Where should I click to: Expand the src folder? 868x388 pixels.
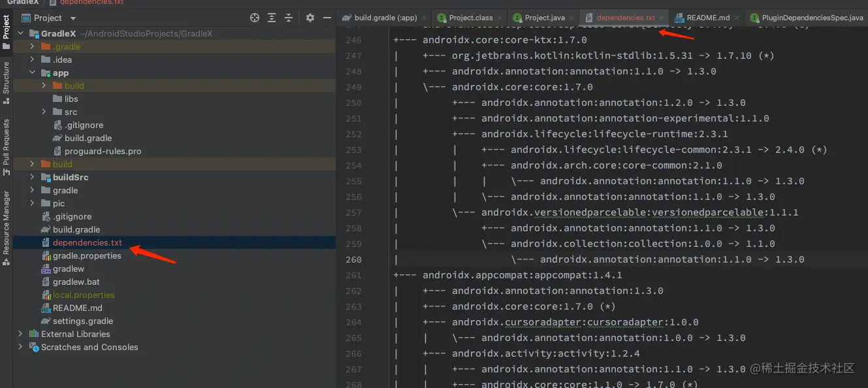44,112
